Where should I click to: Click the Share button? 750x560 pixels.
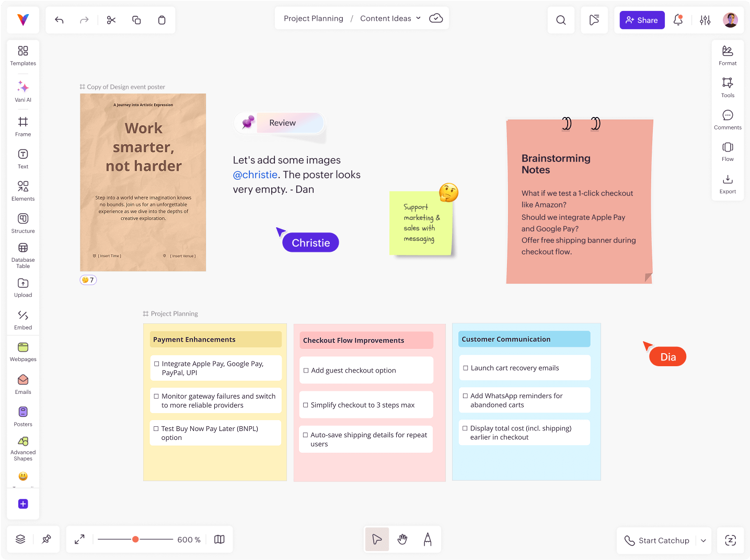tap(642, 20)
